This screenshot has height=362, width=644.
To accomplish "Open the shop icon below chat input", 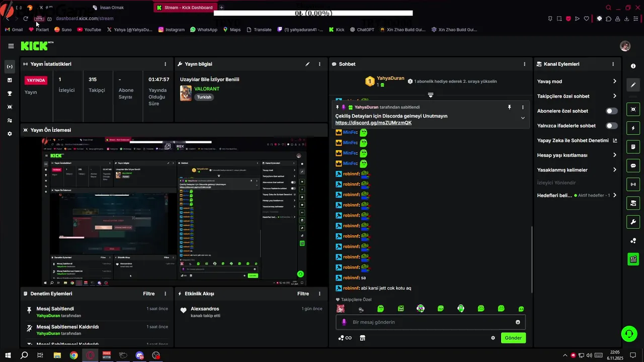I will [362, 338].
